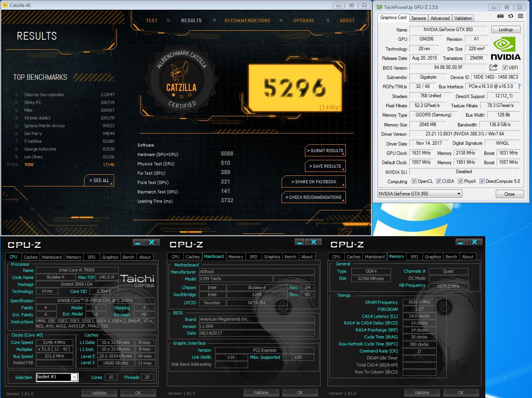The image size is (532, 398).
Task: Take a screenshot with GPU-Z camera icon
Action: (500, 16)
